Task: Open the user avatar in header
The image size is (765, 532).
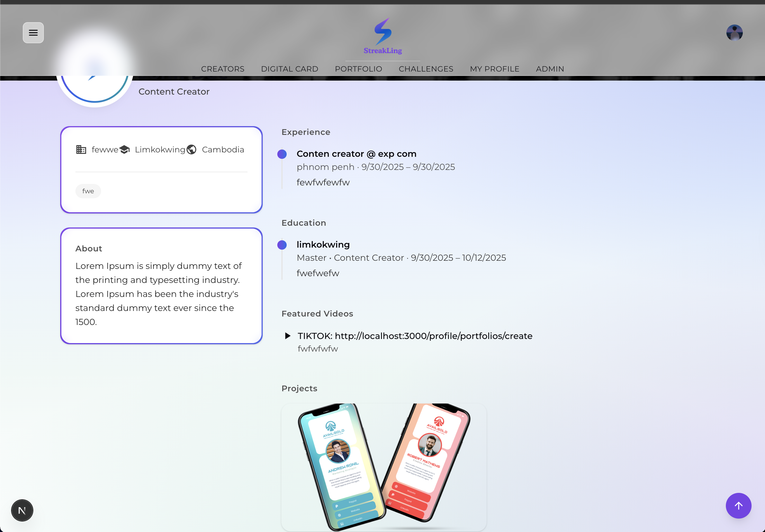Action: click(734, 33)
